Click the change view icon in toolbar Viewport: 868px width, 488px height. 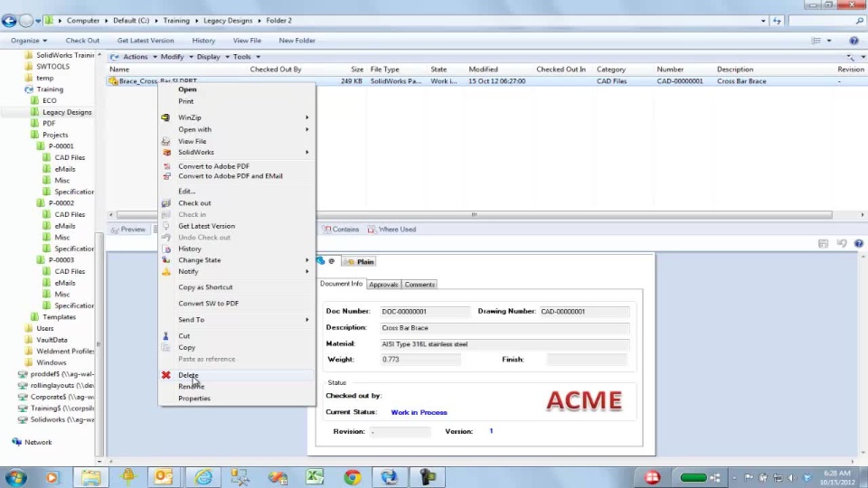pos(816,41)
